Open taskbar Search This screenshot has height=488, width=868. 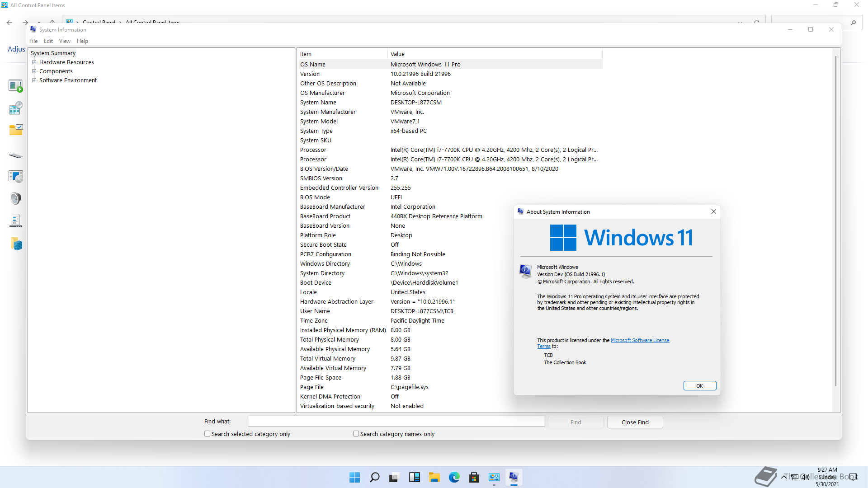[374, 477]
